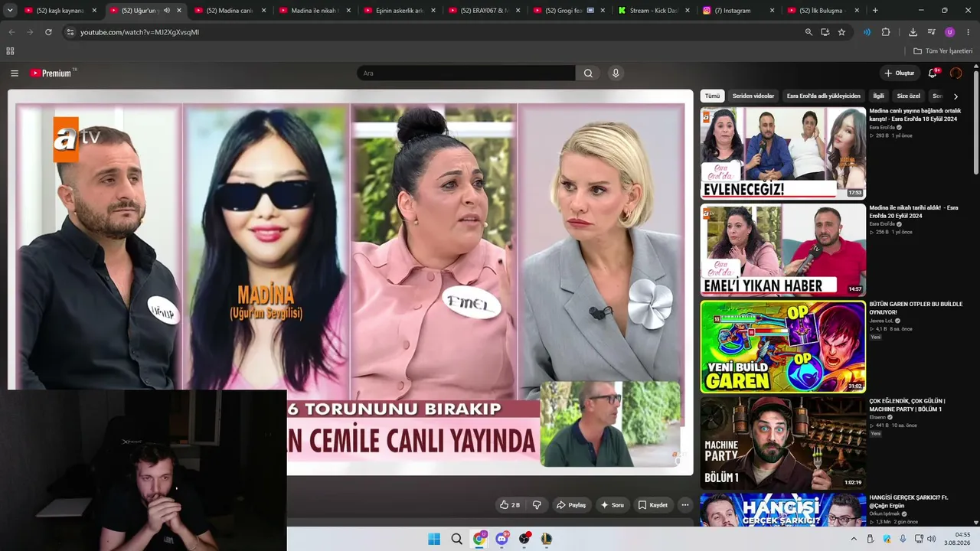Open 'BÜTÜN GAREN OTPLER BU BUİLDLE' title
Image resolution: width=980 pixels, height=551 pixels.
[x=916, y=308]
